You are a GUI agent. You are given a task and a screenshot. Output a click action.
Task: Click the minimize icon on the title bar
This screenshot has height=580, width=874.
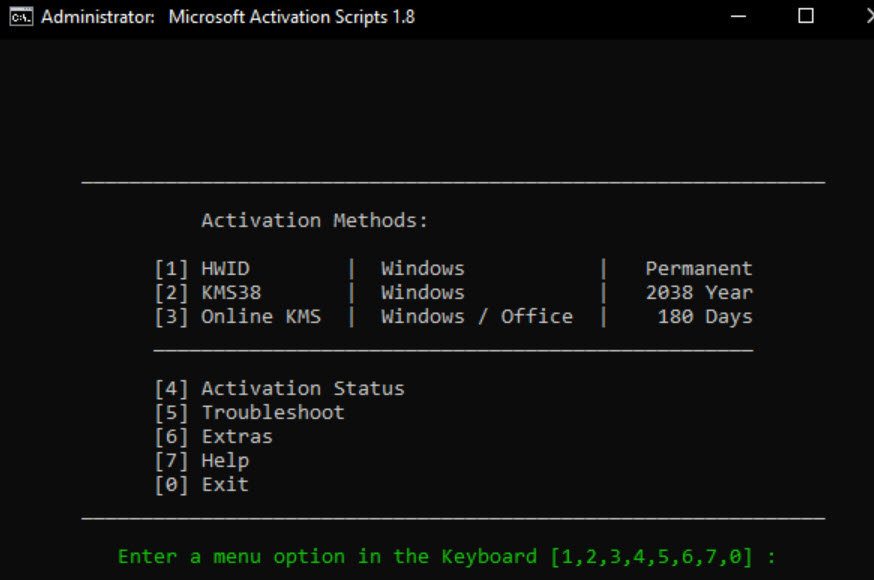pyautogui.click(x=738, y=16)
